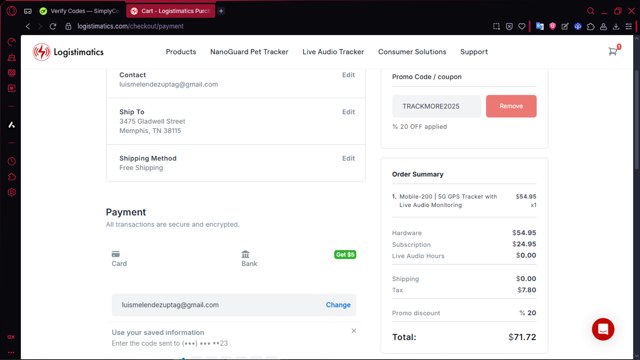The width and height of the screenshot is (640, 360).
Task: Open the GX corner icon at sidebar bottom
Action: 11,337
